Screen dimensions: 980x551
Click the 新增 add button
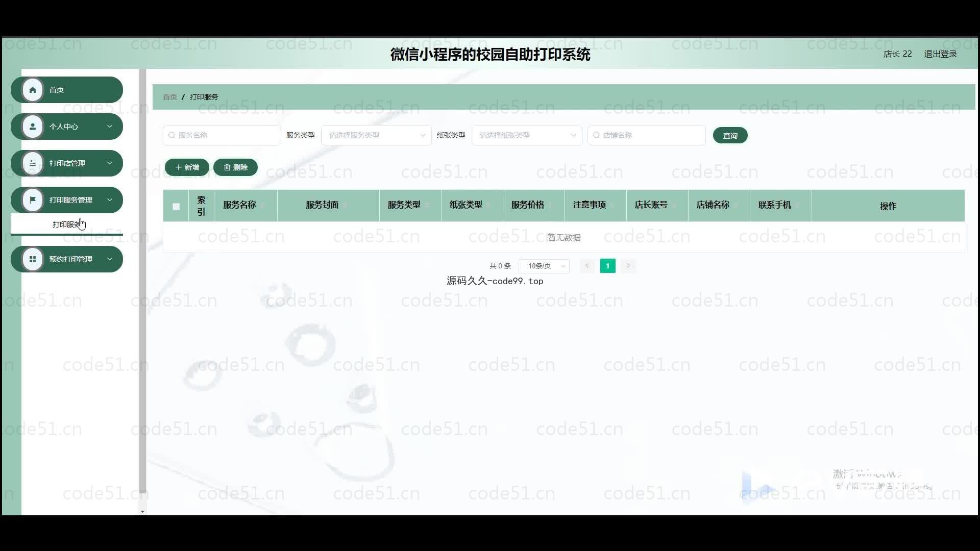[187, 167]
